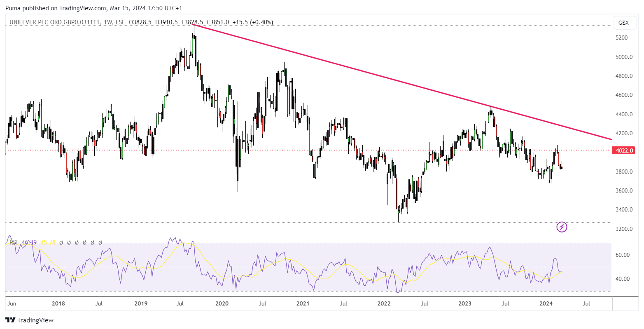The image size is (644, 329).
Task: Click the RSI indicator label
Action: (x=13, y=242)
